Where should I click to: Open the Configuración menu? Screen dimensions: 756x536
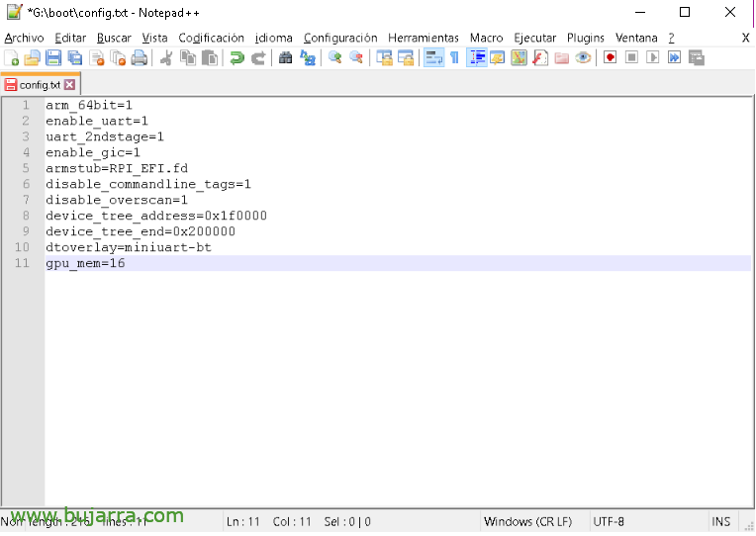340,38
